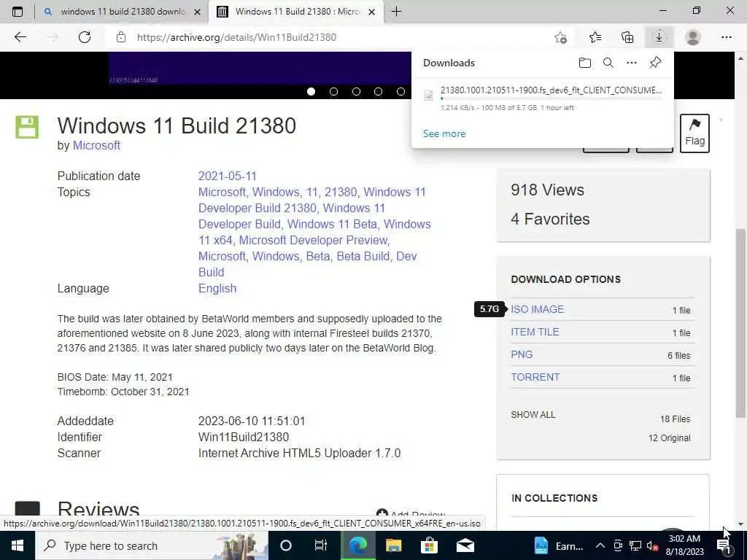Click the Windows 11 x64 topic
747x560 pixels.
[315, 232]
